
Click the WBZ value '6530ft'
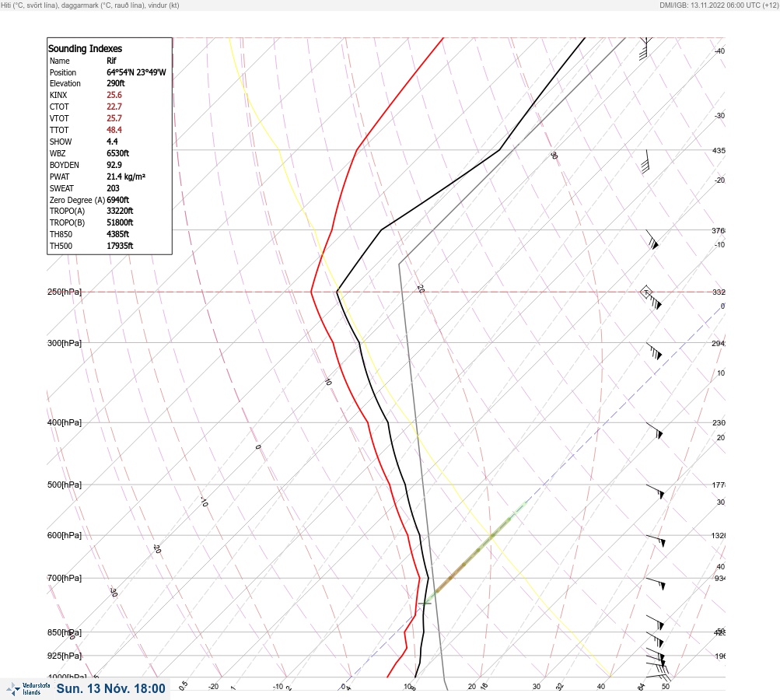[x=118, y=153]
